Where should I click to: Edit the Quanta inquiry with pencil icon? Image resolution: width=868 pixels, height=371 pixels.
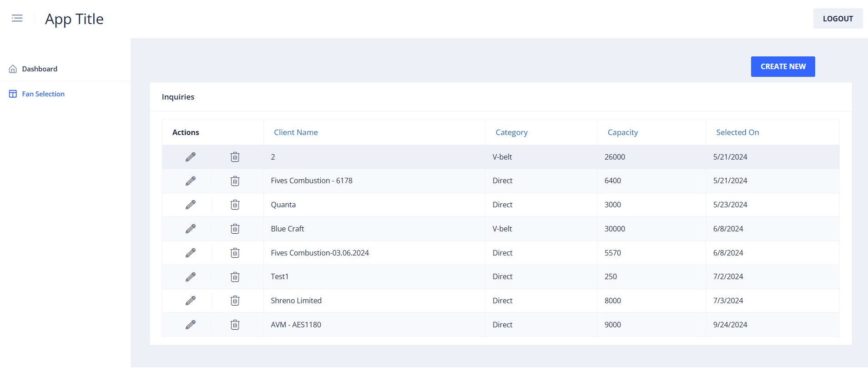pos(191,205)
